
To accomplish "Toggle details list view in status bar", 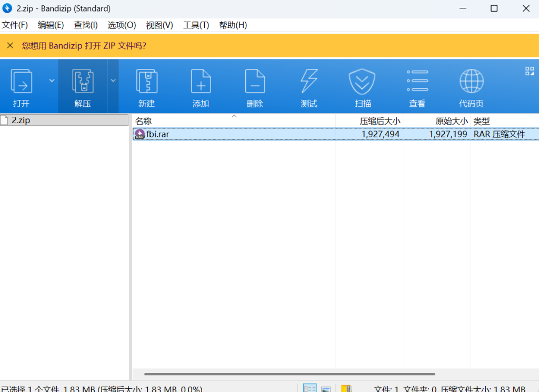I will (x=310, y=389).
